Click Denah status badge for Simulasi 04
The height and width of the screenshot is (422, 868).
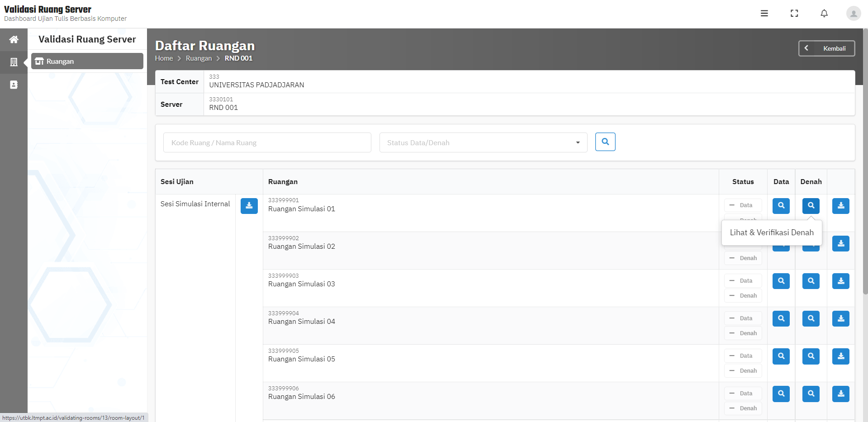coord(743,333)
